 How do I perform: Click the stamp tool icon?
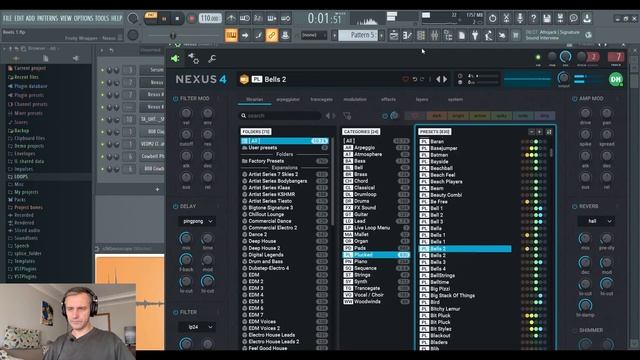(285, 36)
